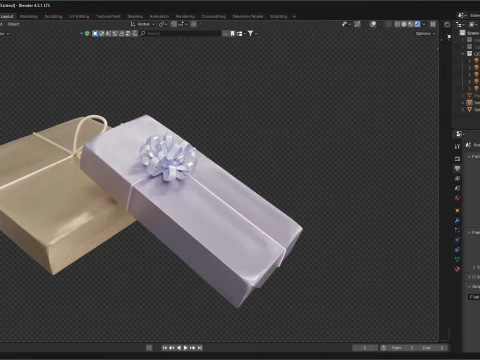Add a new workspace with plus button
Viewport: 480px width, 360px height.
click(294, 16)
